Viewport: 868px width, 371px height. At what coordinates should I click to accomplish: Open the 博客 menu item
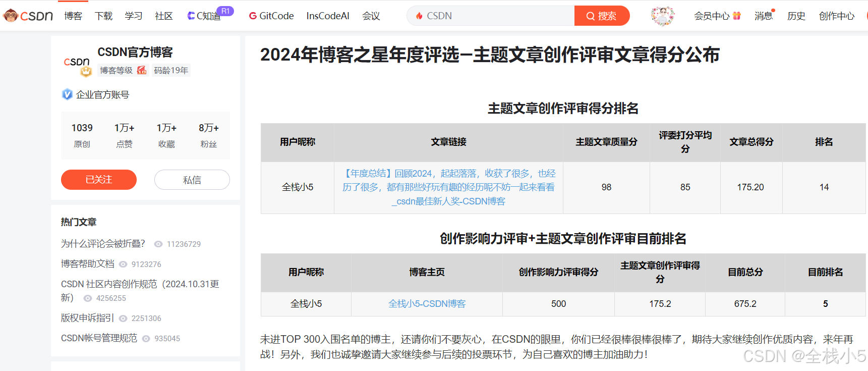[73, 16]
